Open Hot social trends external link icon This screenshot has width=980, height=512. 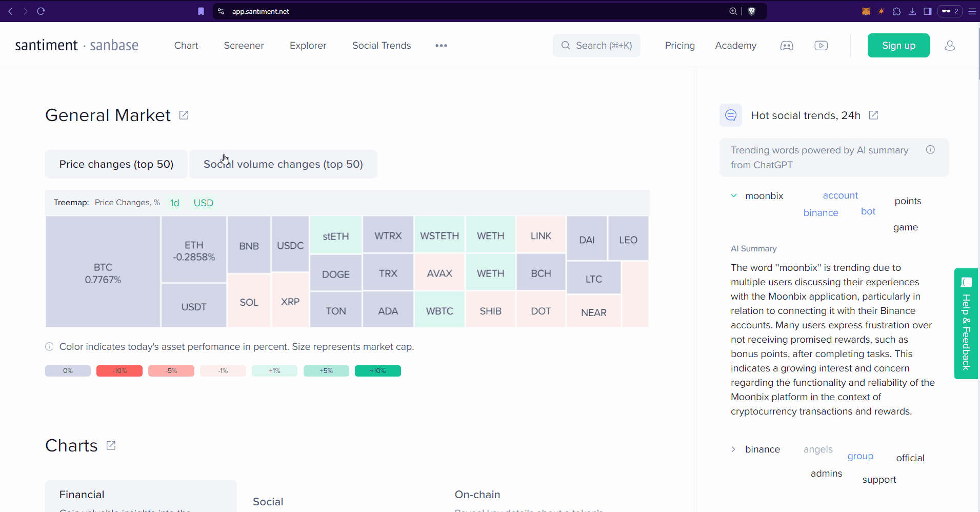[873, 115]
